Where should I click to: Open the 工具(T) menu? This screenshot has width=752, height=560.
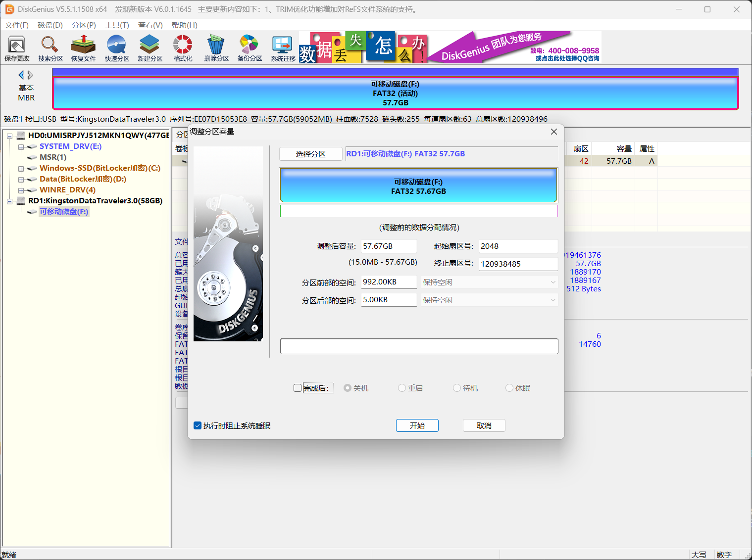pyautogui.click(x=117, y=25)
